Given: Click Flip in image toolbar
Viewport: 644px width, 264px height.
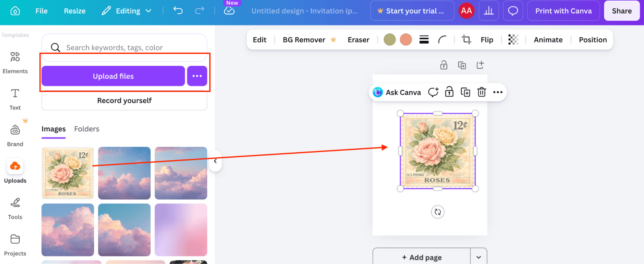Looking at the screenshot, I should coord(487,40).
